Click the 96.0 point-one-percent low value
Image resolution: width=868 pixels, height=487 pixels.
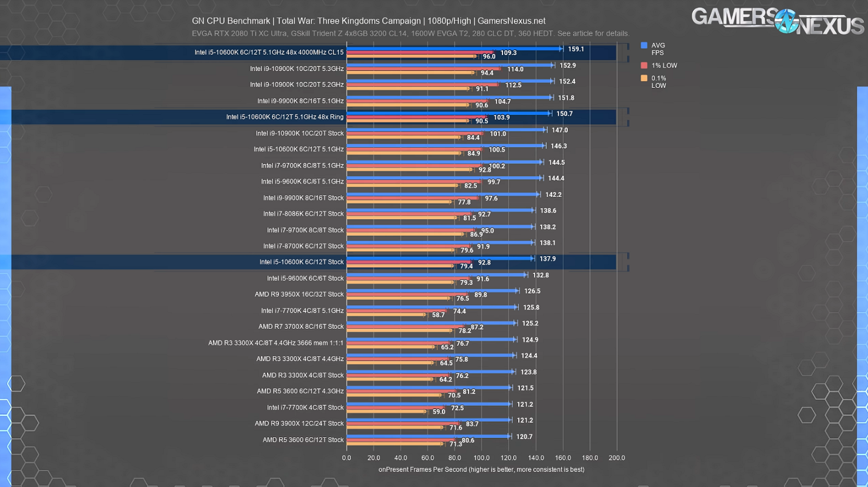tap(488, 57)
